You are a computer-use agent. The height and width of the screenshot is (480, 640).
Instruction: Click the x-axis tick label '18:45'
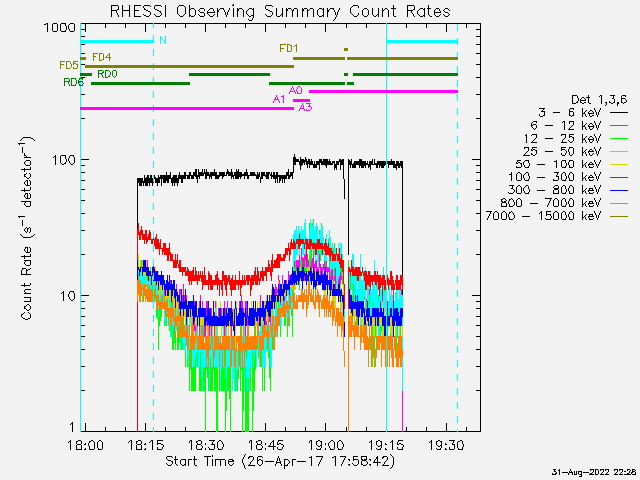pyautogui.click(x=266, y=445)
